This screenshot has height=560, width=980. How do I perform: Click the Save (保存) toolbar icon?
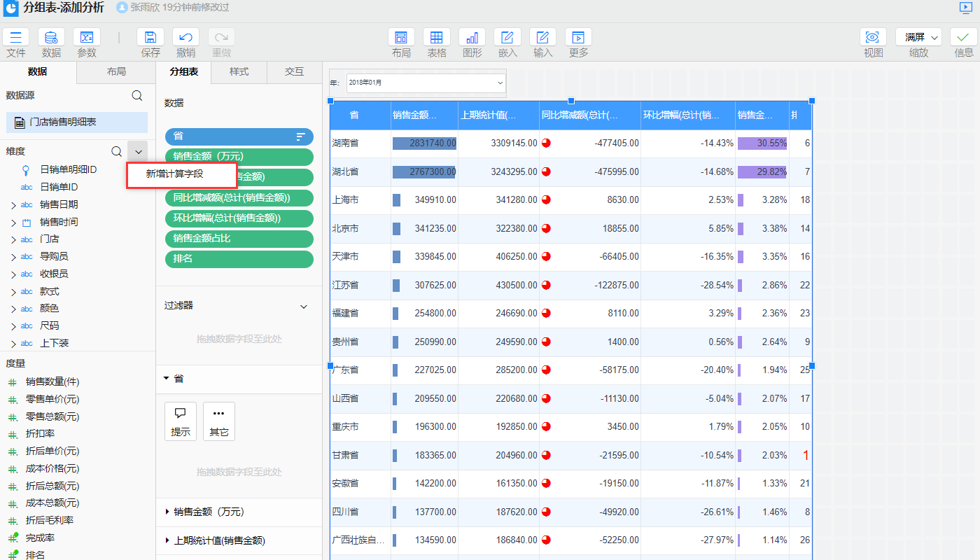point(150,38)
